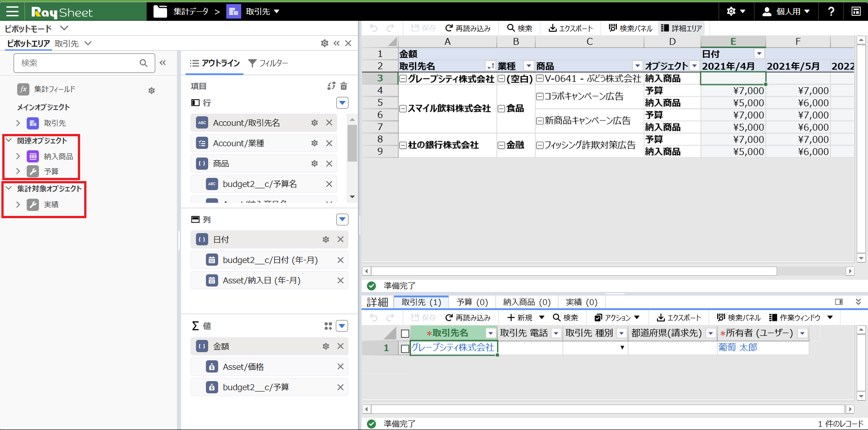Screen dimensions: 868x430
Task: Select the 取引先 (1) detail tab
Action: tap(421, 302)
